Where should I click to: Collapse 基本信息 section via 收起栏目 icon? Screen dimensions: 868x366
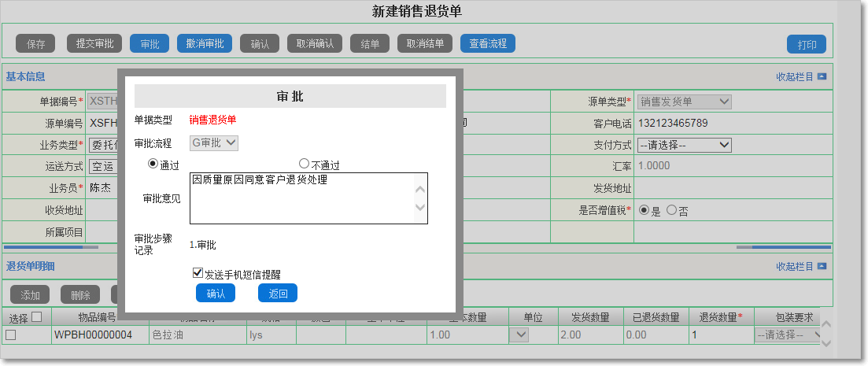pos(822,77)
